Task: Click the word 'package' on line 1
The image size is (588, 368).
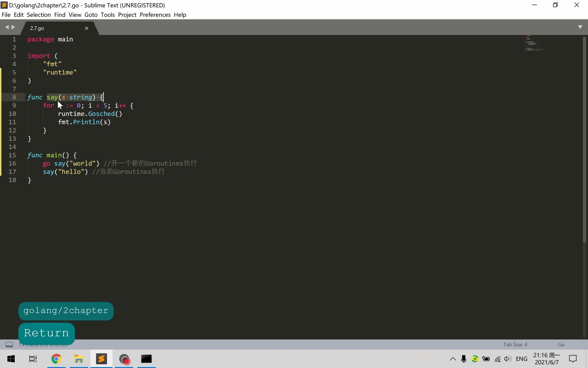Action: [x=41, y=39]
